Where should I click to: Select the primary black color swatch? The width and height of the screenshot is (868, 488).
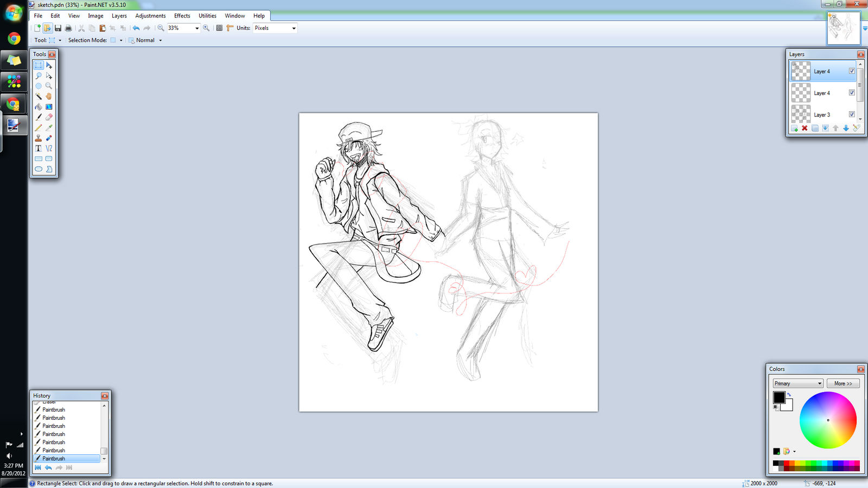pos(779,397)
